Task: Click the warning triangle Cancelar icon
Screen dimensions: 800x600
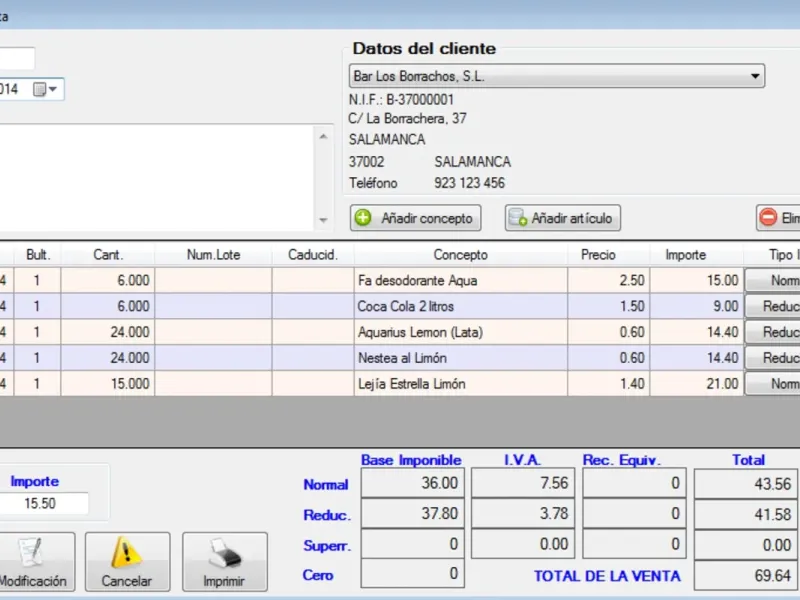Action: click(x=127, y=553)
